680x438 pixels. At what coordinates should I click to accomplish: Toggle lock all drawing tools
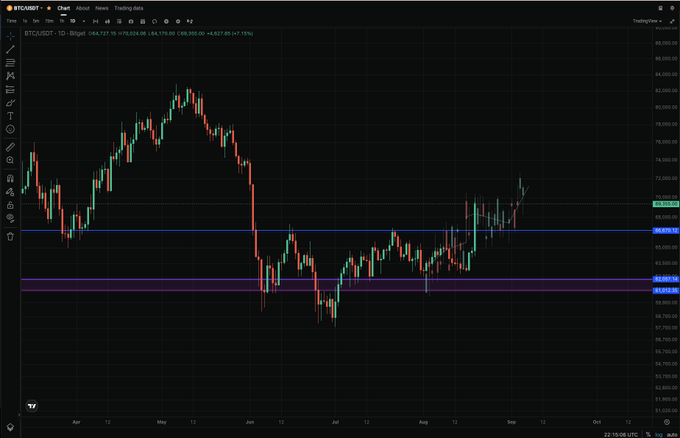tap(10, 205)
